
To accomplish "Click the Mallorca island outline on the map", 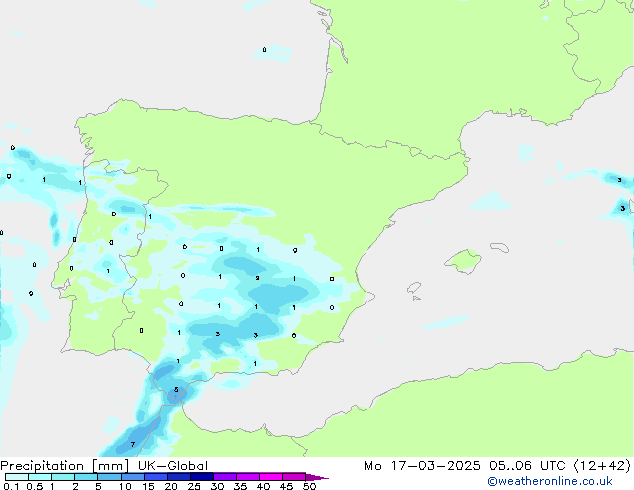I will [x=463, y=262].
